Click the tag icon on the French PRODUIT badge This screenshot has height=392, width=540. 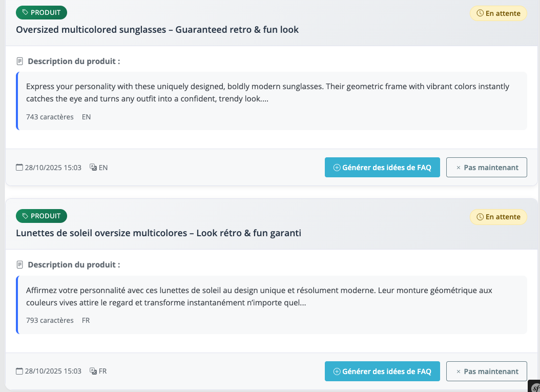pyautogui.click(x=26, y=216)
